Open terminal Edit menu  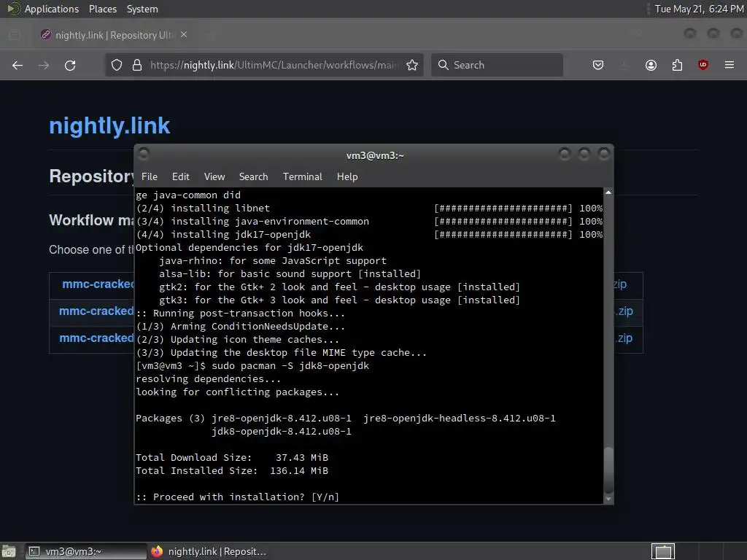[x=181, y=176]
